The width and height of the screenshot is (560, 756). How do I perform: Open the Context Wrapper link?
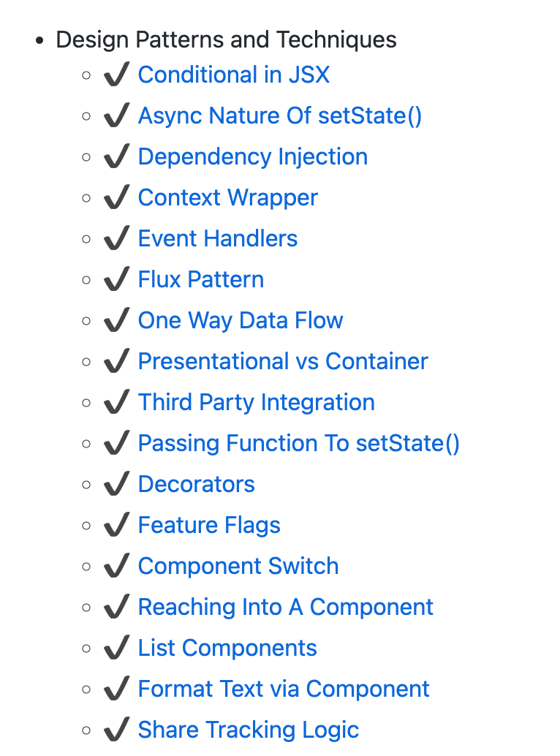click(227, 197)
